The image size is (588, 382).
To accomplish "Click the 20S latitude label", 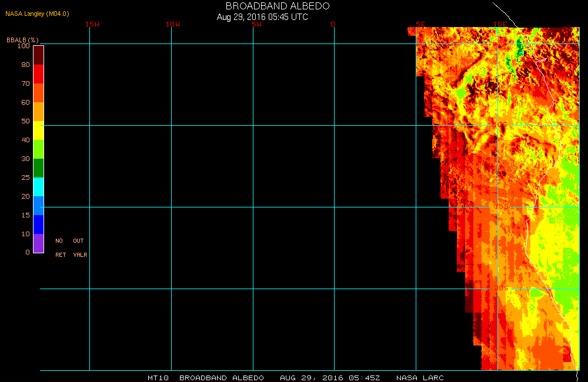I will pos(501,288).
